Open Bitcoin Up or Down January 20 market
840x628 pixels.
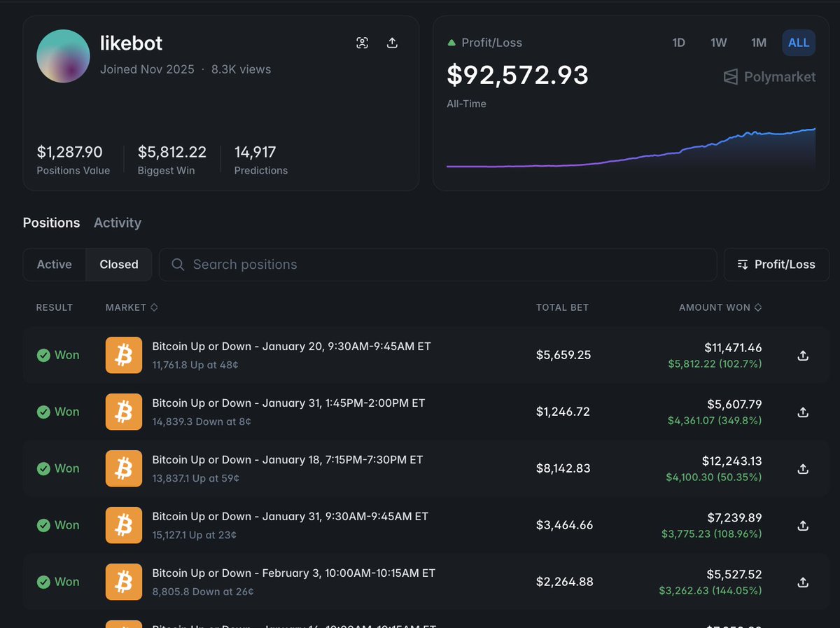point(291,347)
